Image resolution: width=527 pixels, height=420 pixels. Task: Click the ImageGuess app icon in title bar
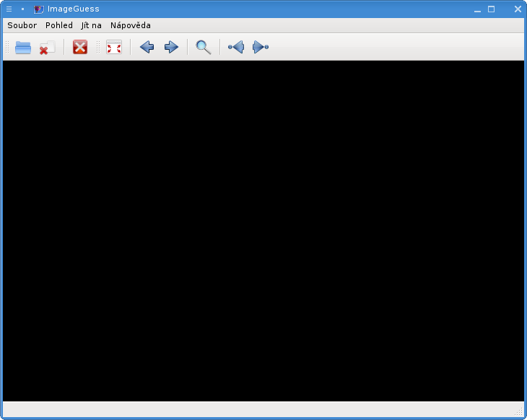pyautogui.click(x=39, y=9)
